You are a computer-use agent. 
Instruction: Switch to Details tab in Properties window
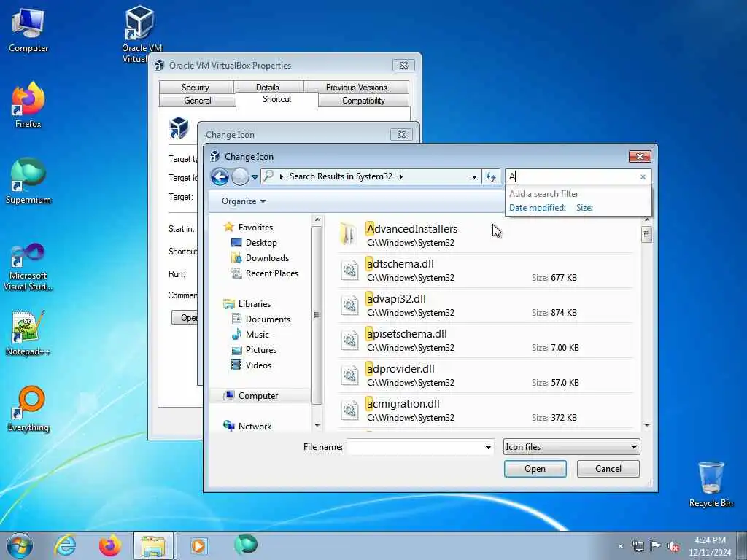click(267, 87)
